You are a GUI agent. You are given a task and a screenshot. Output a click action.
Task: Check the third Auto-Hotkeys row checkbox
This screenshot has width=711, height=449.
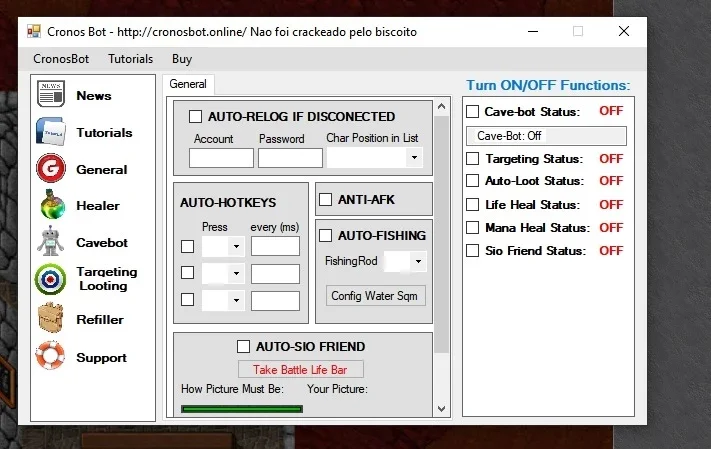[x=188, y=299]
